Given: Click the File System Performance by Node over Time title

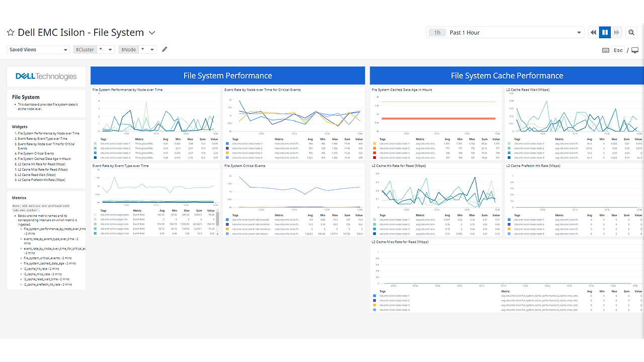Looking at the screenshot, I should pos(127,89).
